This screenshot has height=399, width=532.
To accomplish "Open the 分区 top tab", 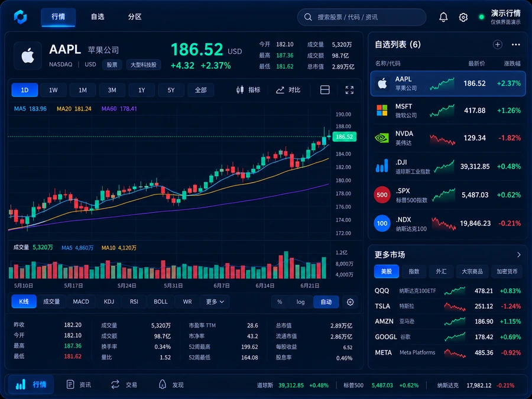I will (x=135, y=17).
